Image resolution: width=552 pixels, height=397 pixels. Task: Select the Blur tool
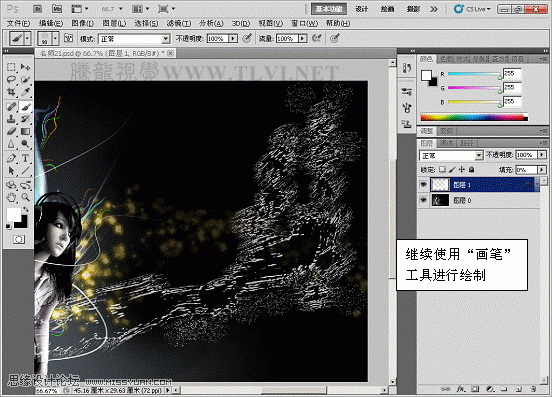[11, 144]
